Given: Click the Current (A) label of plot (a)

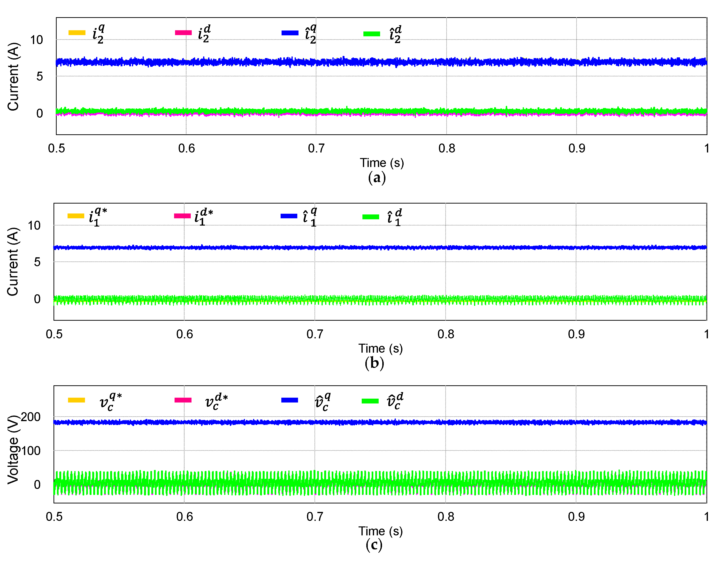Looking at the screenshot, I should (x=13, y=77).
